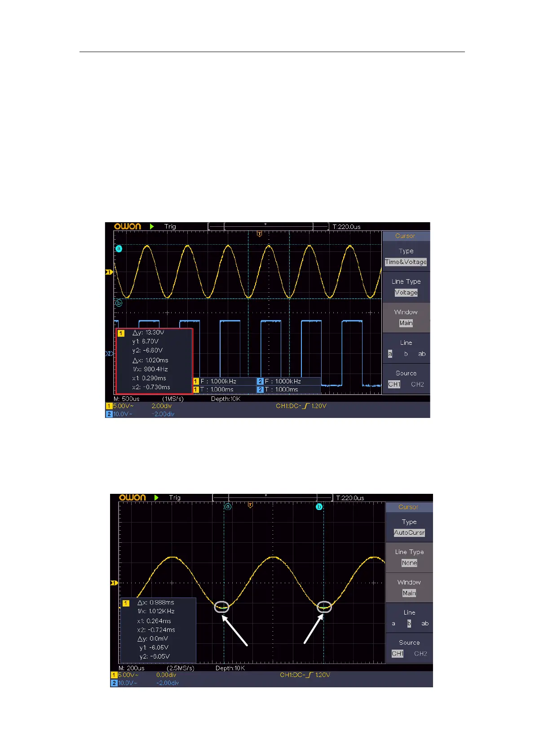
Task: Click the rising-edge trigger symbol before 1.20V, upper screen
Action: click(306, 406)
